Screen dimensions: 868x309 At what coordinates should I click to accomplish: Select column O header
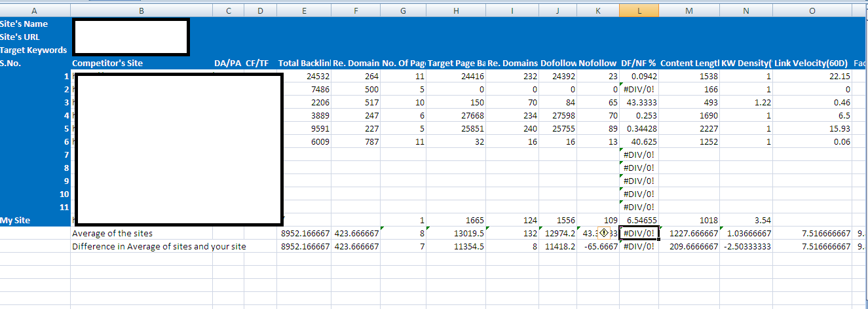click(x=812, y=10)
